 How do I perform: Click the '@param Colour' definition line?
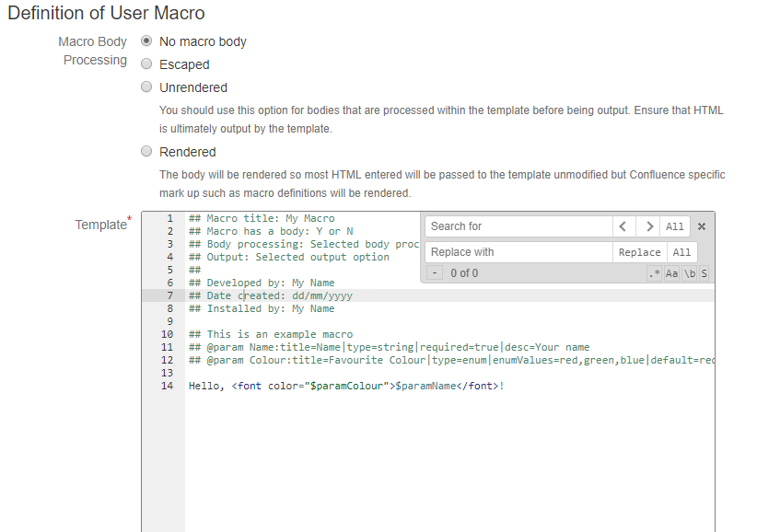tap(451, 360)
